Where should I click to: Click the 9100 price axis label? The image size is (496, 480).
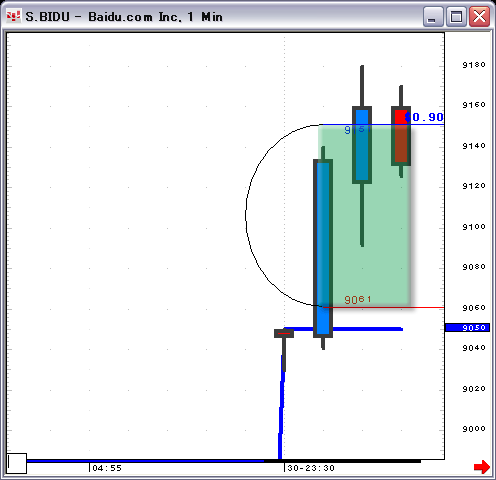click(474, 227)
